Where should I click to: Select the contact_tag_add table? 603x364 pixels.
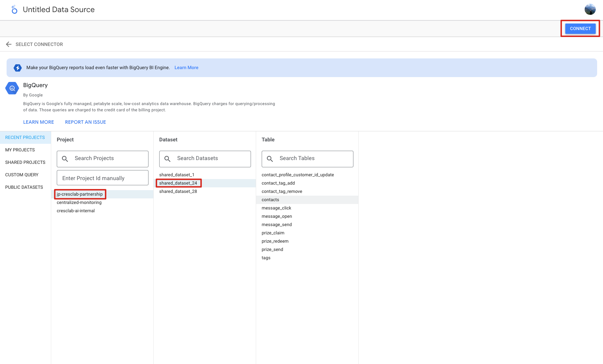pos(307,183)
